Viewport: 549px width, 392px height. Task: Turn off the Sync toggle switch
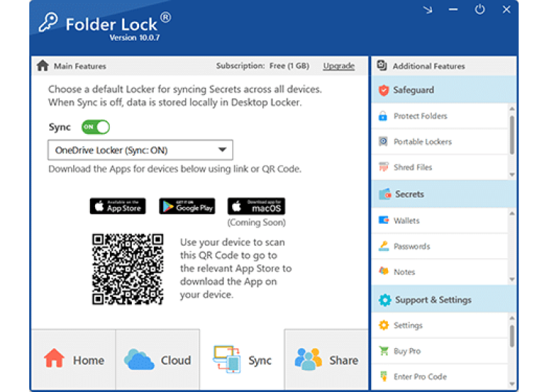(x=95, y=127)
